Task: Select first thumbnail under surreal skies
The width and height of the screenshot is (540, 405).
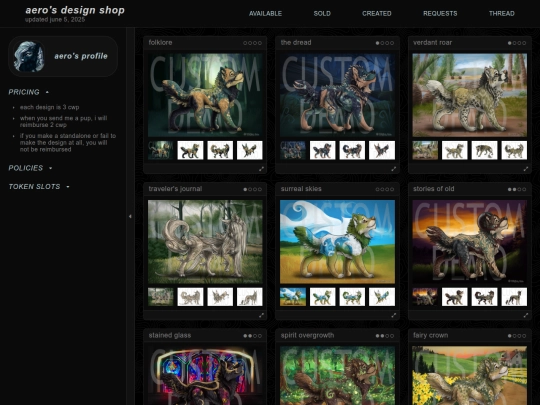Action: [293, 297]
